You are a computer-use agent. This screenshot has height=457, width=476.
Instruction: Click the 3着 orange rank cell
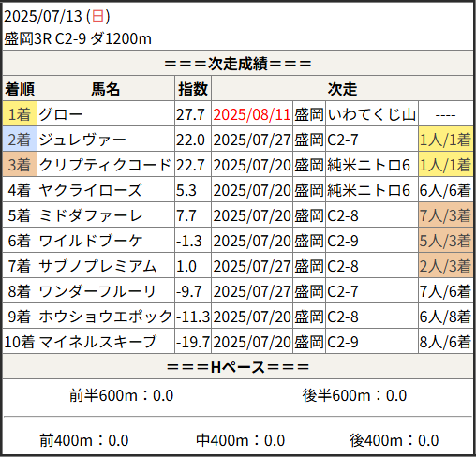(x=20, y=165)
